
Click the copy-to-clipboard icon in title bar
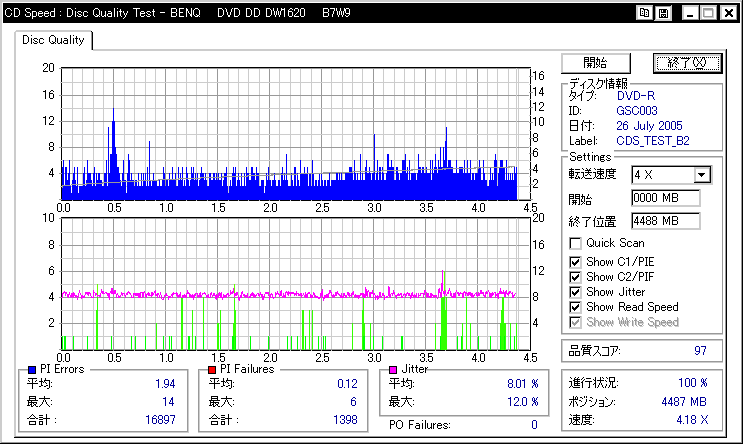tap(644, 13)
